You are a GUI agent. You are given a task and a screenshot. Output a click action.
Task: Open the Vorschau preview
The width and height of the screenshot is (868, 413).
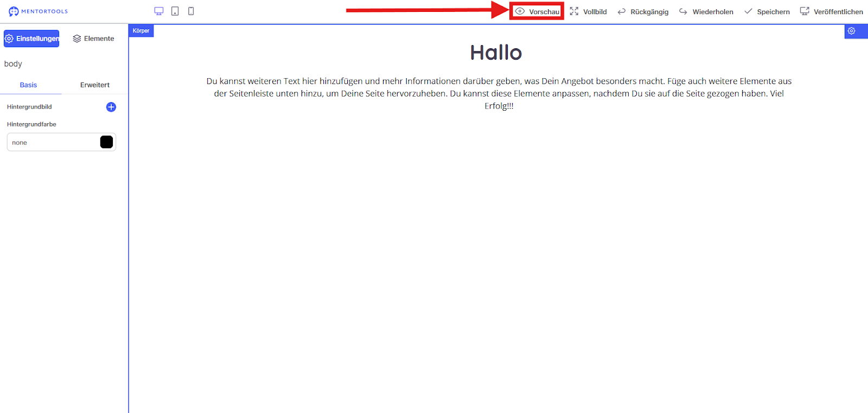click(x=537, y=11)
